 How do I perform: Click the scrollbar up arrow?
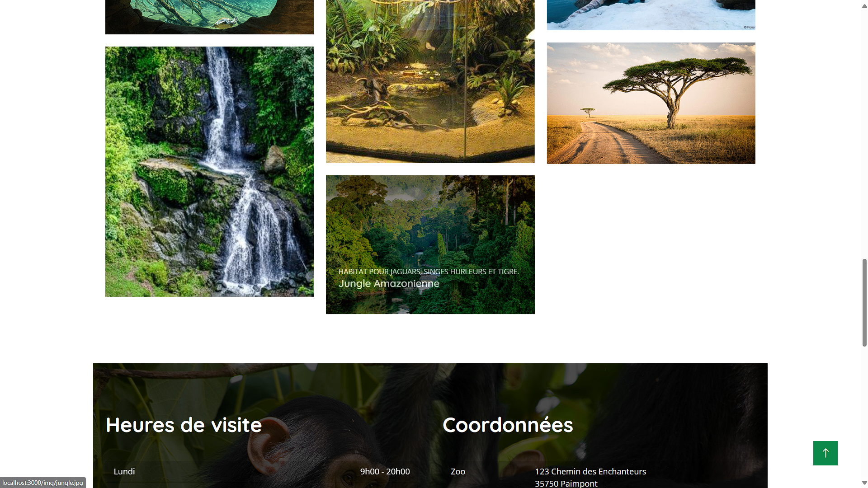(x=864, y=6)
